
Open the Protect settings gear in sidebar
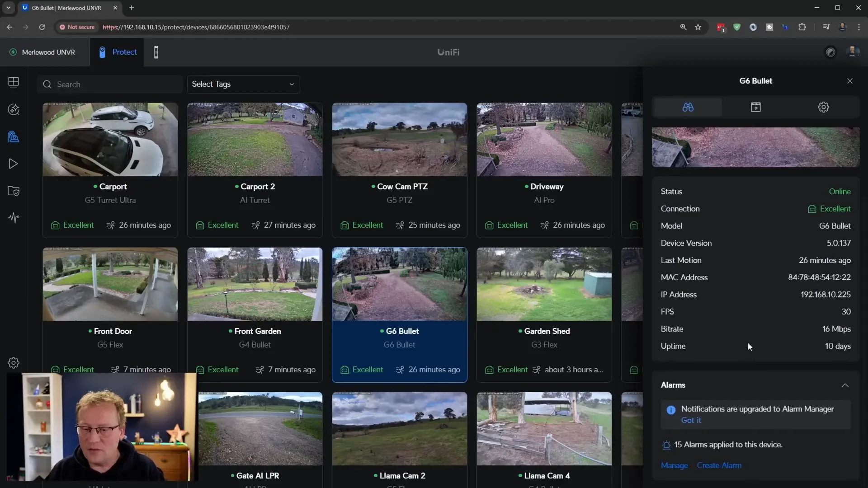click(14, 363)
